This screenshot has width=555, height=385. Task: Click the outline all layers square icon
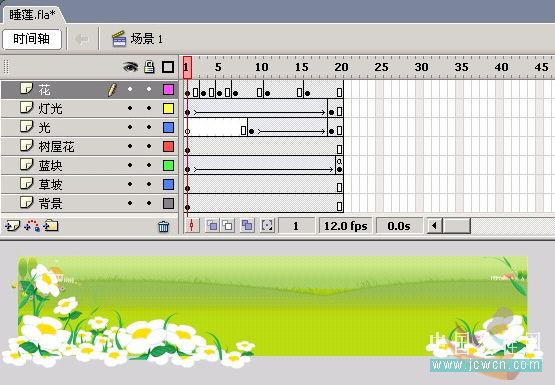(x=168, y=67)
